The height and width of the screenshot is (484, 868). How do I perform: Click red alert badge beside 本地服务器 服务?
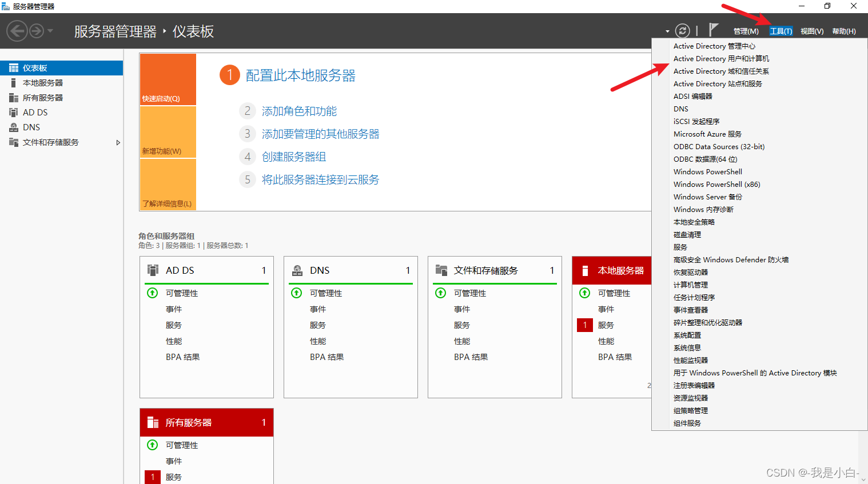coord(585,325)
